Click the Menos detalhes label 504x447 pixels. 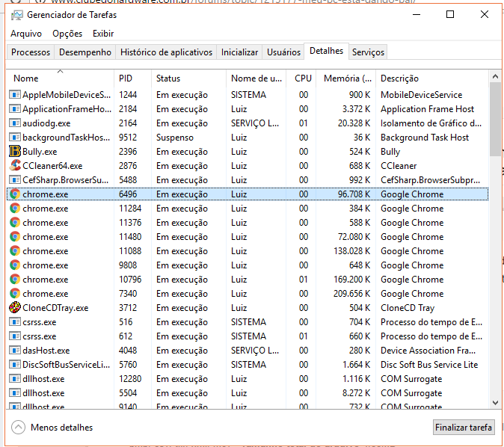[x=62, y=428]
